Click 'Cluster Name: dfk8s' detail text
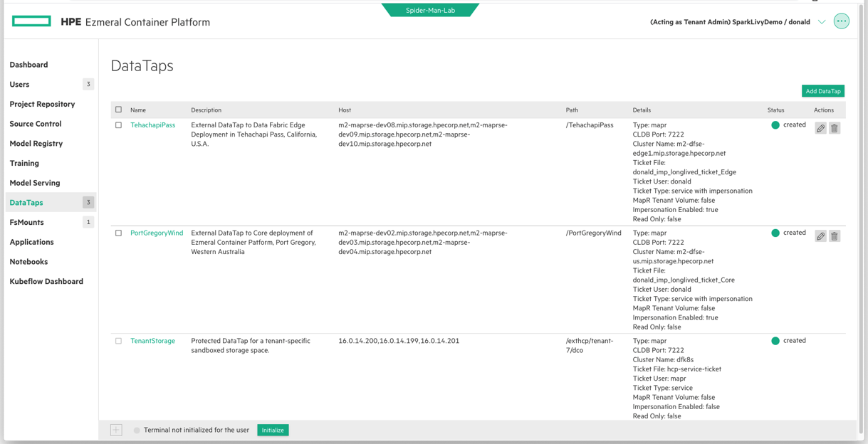868x444 pixels. [x=663, y=360]
